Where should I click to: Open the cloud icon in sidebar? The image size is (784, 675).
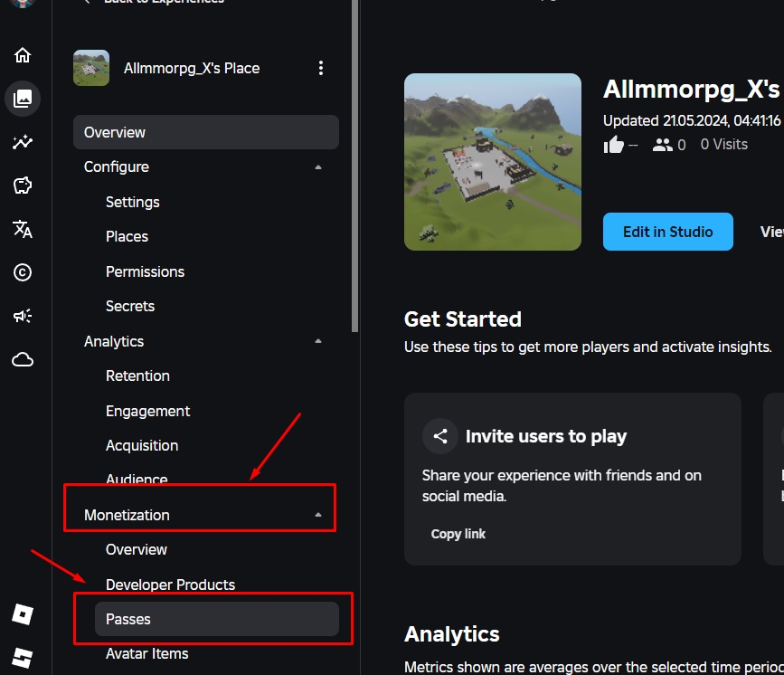[23, 360]
